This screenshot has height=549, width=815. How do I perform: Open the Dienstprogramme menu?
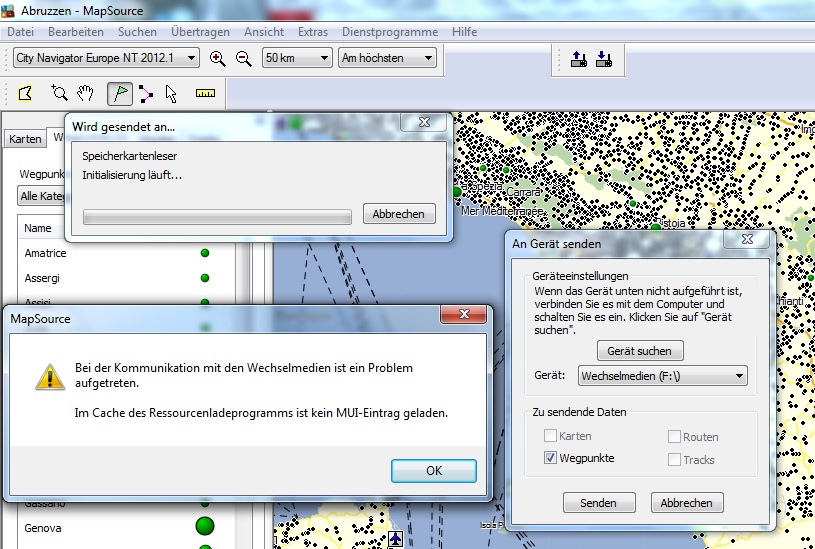(390, 32)
